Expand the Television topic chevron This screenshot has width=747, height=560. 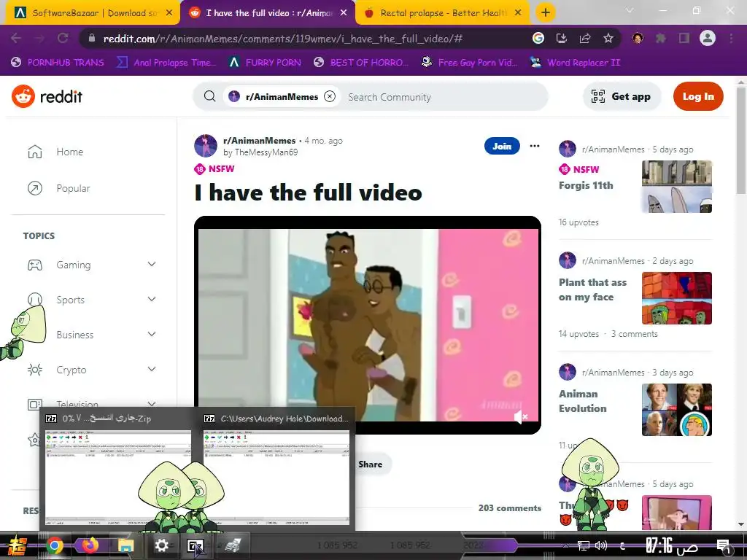tap(152, 404)
